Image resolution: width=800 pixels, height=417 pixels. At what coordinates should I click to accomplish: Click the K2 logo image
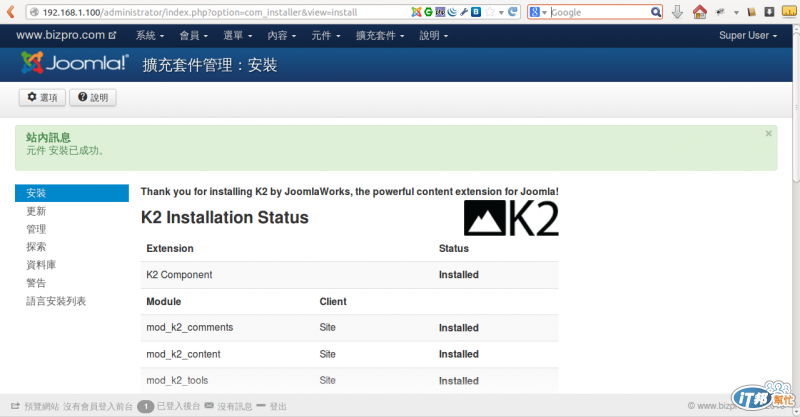click(x=511, y=218)
